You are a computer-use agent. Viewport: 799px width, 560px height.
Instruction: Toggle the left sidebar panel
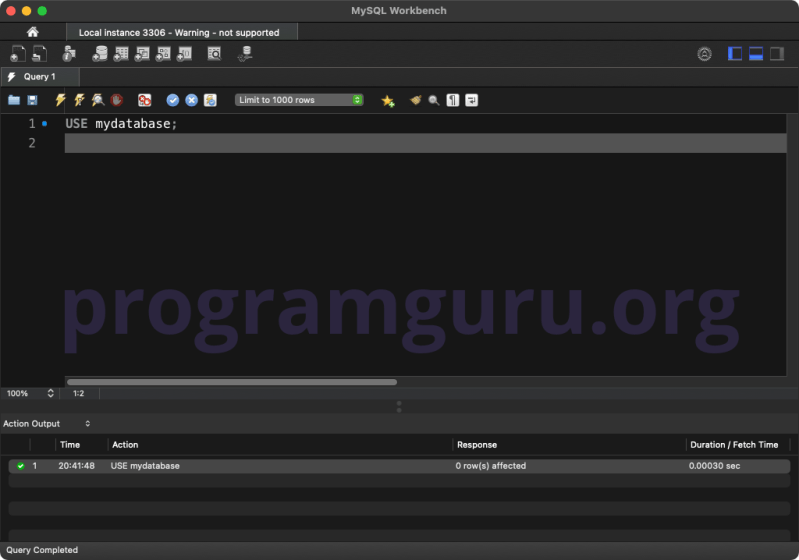pyautogui.click(x=734, y=54)
